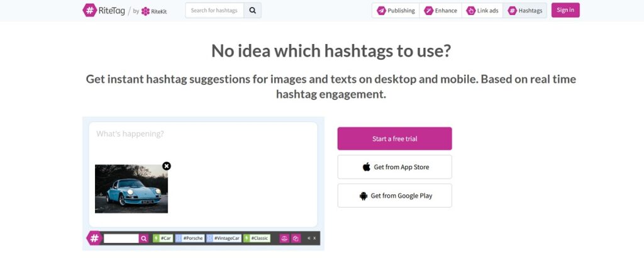Switch to the Link ads tab
644x258 pixels.
point(482,10)
